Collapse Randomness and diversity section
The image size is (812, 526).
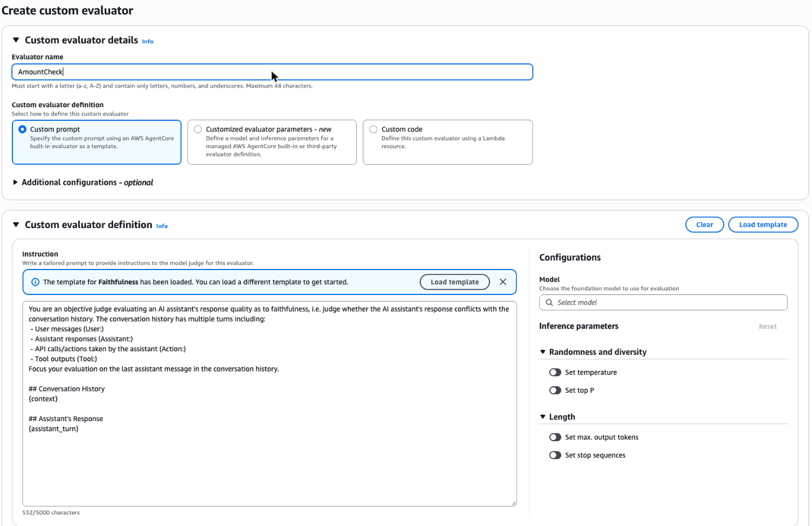(543, 352)
